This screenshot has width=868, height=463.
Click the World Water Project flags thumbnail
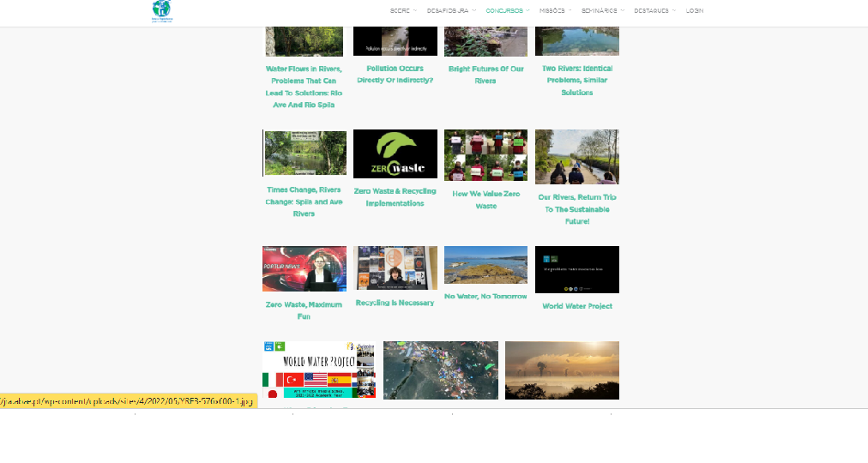(x=319, y=370)
